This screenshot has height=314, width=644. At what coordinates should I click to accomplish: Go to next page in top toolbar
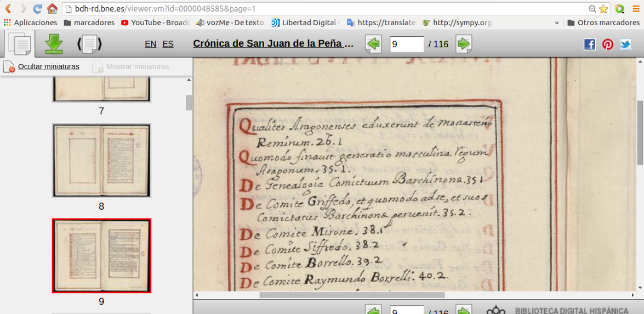464,43
